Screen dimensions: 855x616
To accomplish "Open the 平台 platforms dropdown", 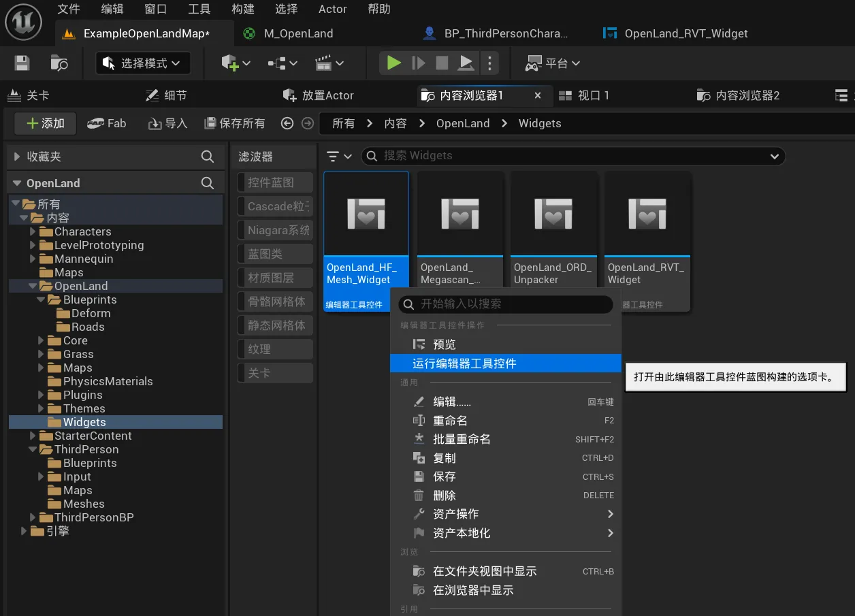I will pyautogui.click(x=553, y=63).
